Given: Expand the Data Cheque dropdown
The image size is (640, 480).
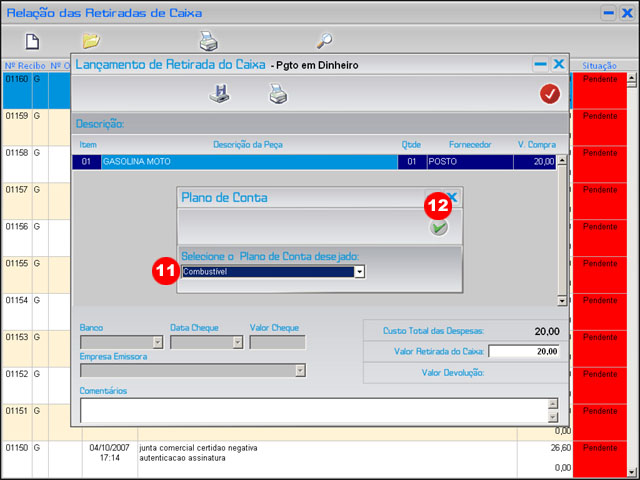Looking at the screenshot, I should tap(237, 342).
